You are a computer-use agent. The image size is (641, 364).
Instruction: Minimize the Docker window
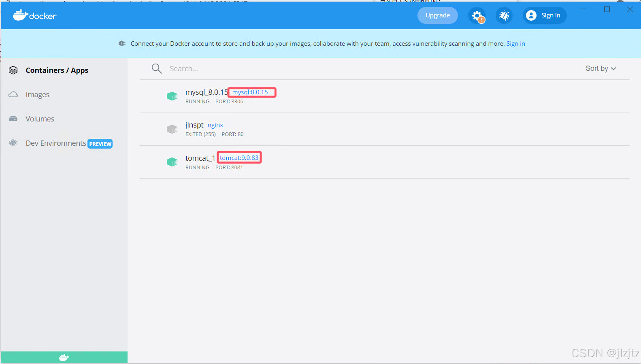click(584, 9)
